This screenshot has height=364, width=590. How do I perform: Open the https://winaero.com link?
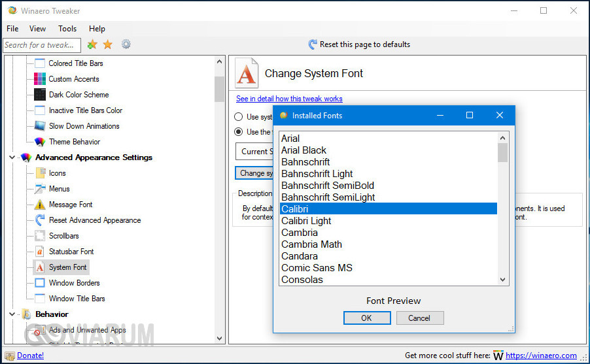tap(541, 356)
